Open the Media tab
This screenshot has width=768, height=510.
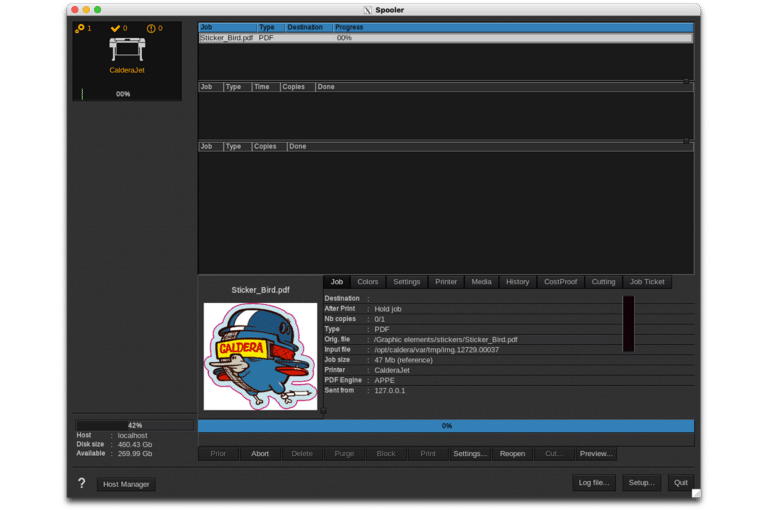[481, 282]
